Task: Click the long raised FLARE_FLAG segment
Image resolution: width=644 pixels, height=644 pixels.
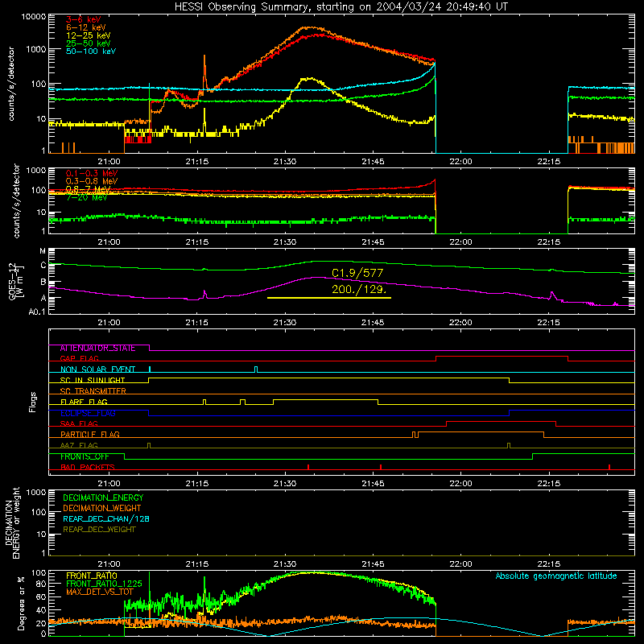Action: pos(325,399)
